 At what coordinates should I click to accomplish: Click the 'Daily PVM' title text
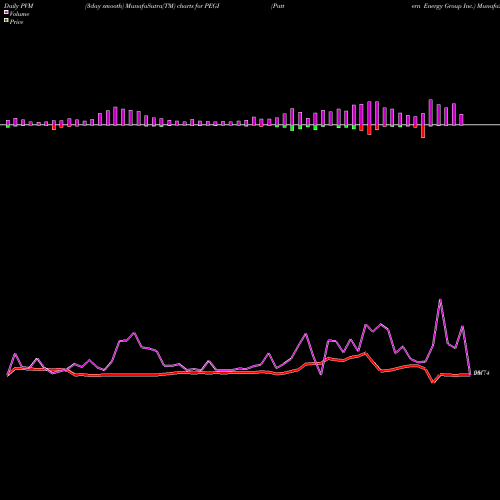[x=19, y=6]
